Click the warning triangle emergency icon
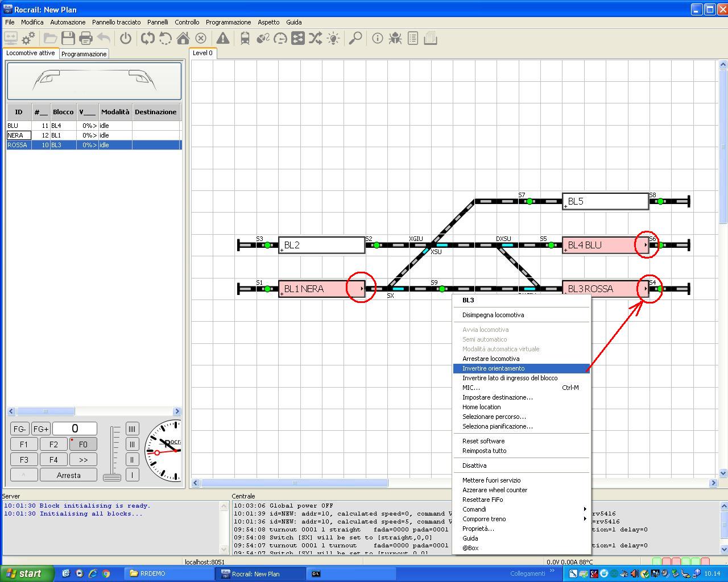The width and height of the screenshot is (728, 582). click(223, 38)
